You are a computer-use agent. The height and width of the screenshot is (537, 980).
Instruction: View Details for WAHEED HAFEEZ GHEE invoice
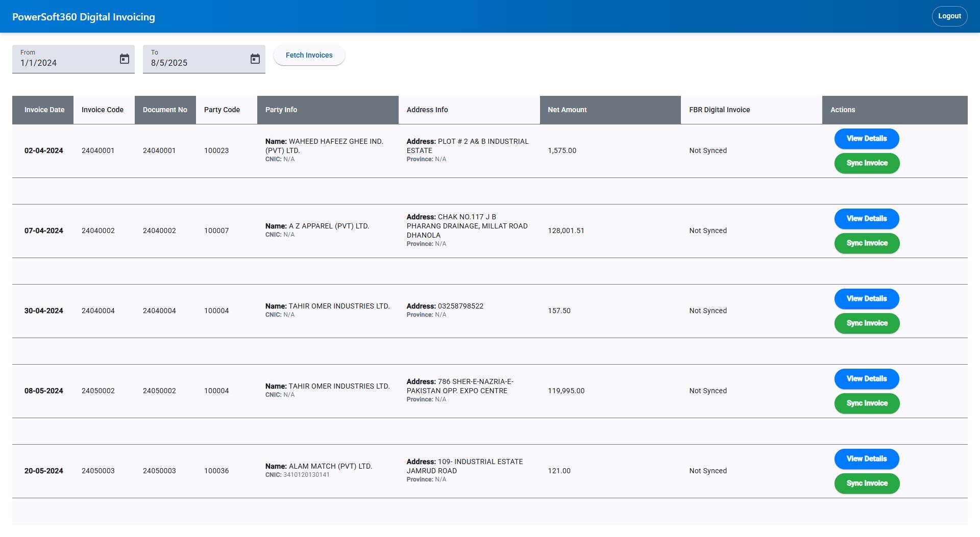(866, 138)
